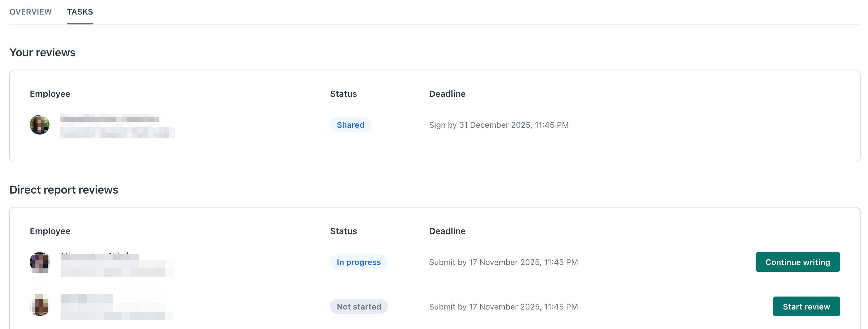
Task: Open employee avatar in Your reviews
Action: 40,125
